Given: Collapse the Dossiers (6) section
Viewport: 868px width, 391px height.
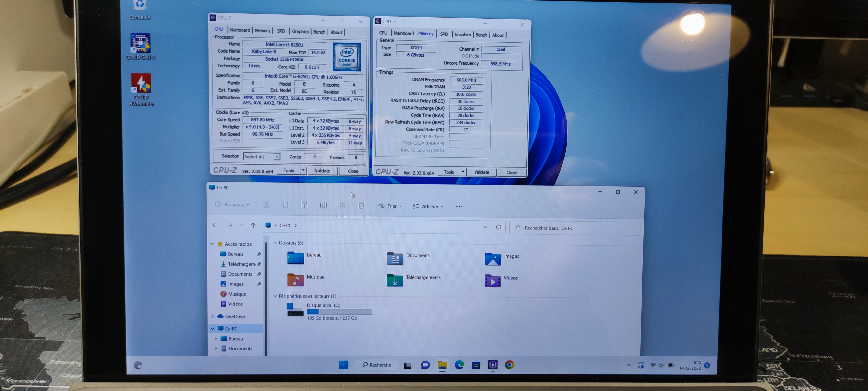Looking at the screenshot, I should click(275, 243).
